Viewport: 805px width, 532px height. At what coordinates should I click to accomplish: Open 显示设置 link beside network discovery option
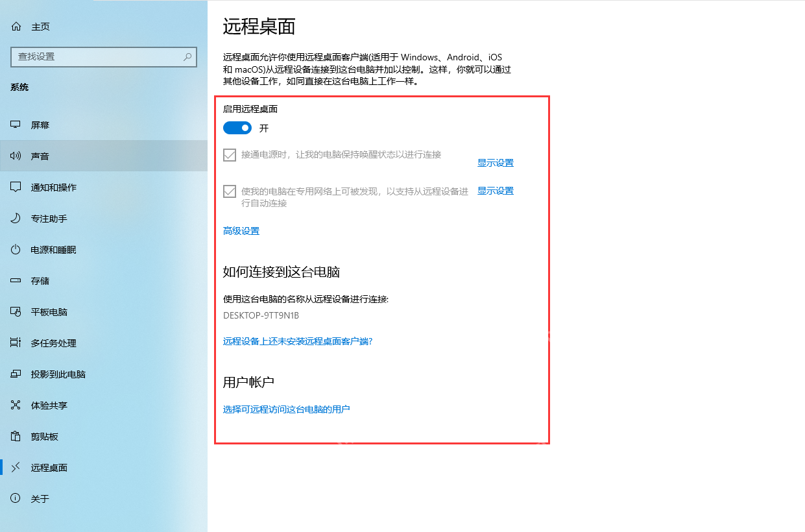(496, 191)
